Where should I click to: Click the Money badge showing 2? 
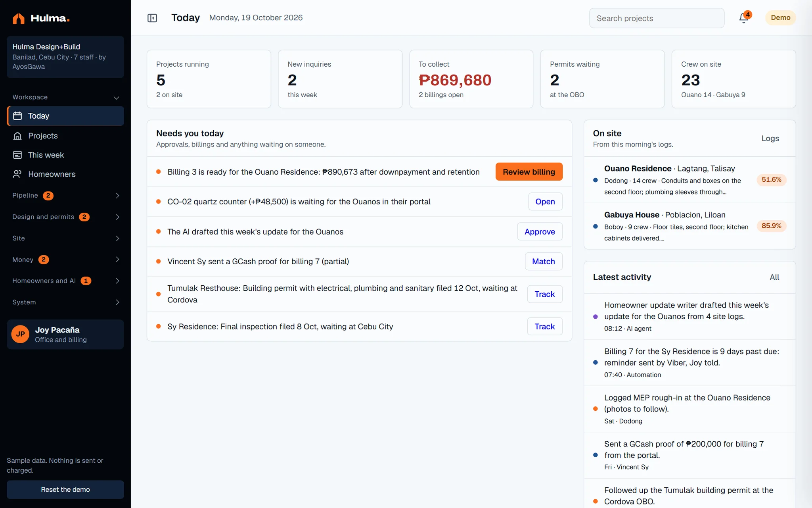pyautogui.click(x=44, y=260)
